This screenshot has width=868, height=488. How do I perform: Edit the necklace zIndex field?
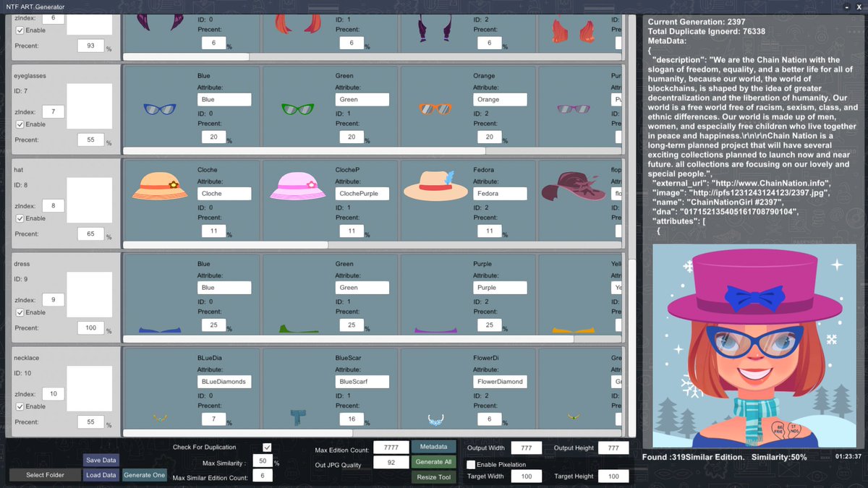53,393
